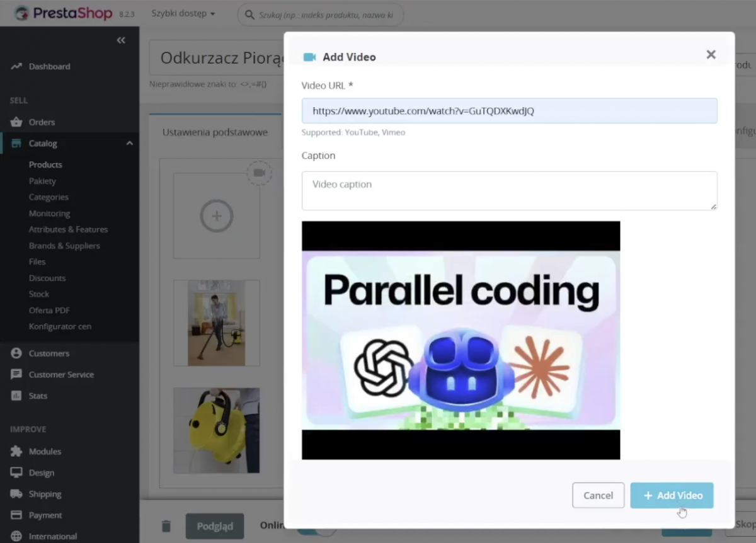This screenshot has height=543, width=756.
Task: Select Attributes & Features submenu item
Action: (68, 229)
